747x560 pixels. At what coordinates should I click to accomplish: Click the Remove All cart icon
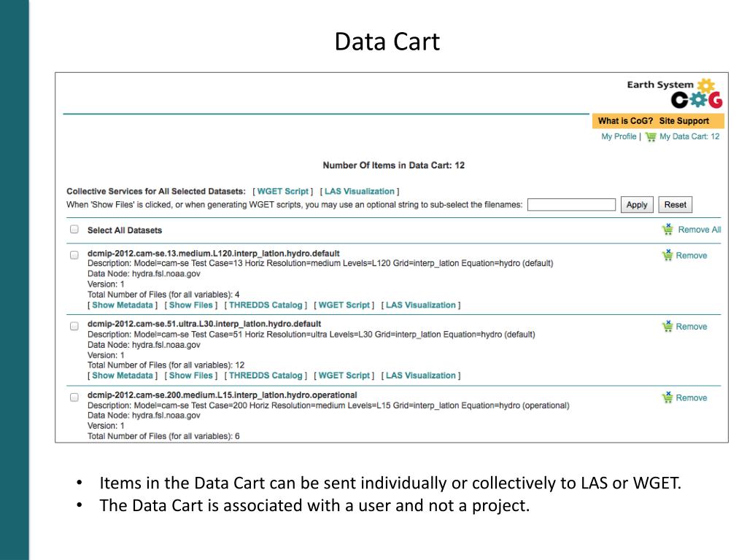pos(667,230)
